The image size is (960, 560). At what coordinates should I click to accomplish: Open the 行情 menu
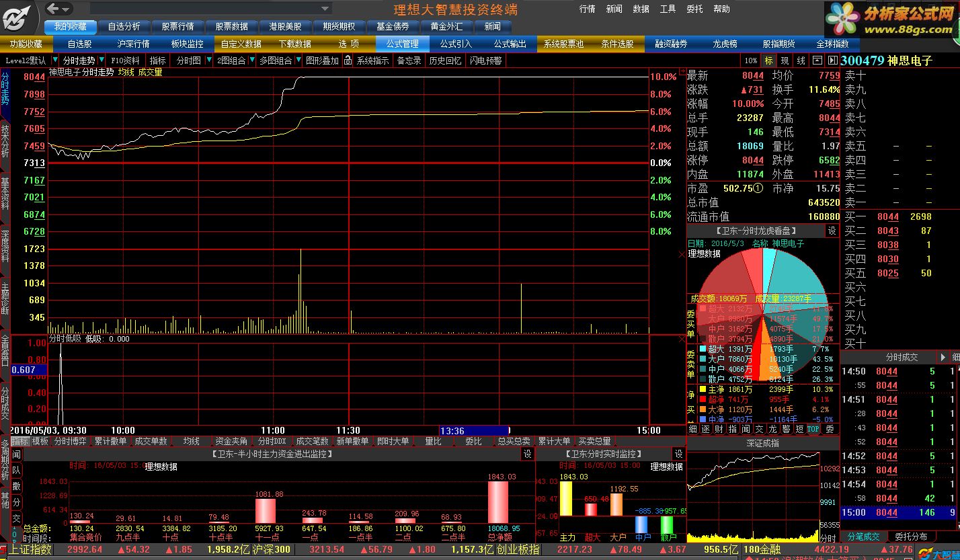tap(587, 9)
